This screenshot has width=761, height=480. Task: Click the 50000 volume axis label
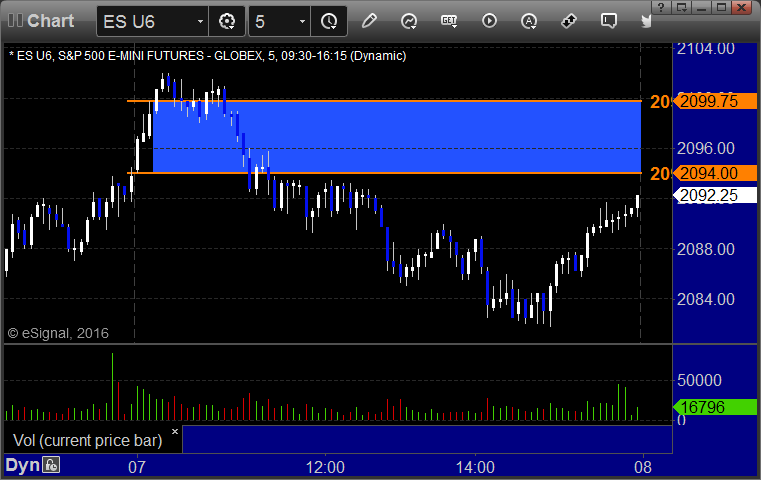699,380
